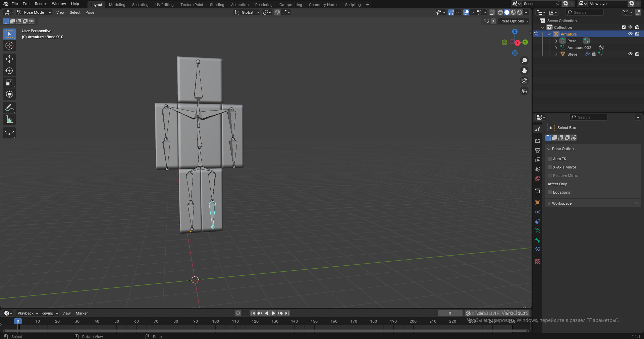Screen dimensions: 644x339
Task: Activate the Scale tool
Action: coord(9,82)
